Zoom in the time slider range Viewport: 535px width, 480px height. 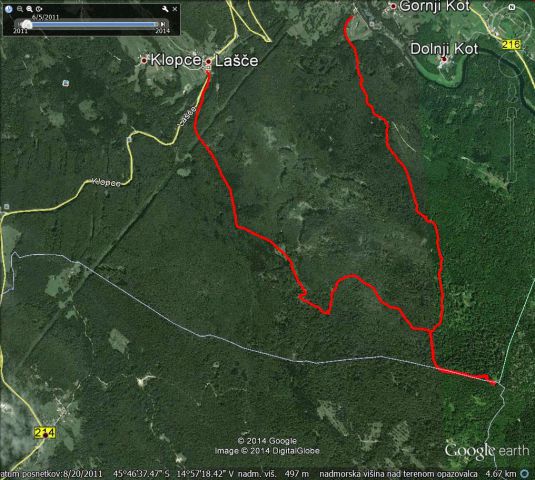[x=29, y=9]
